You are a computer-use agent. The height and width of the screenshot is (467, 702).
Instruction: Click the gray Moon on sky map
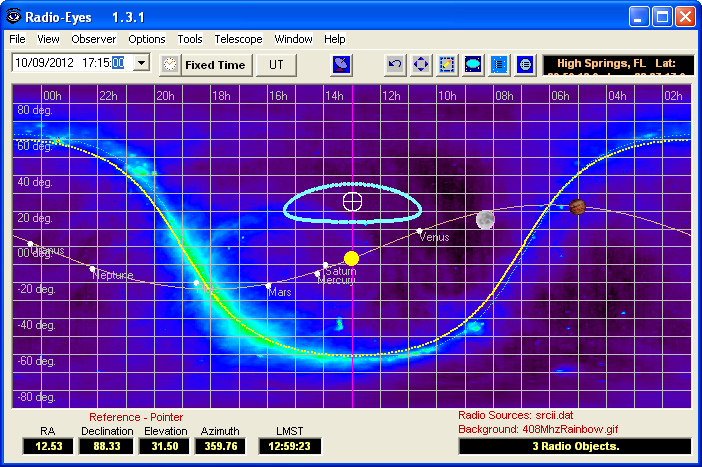[x=486, y=219]
